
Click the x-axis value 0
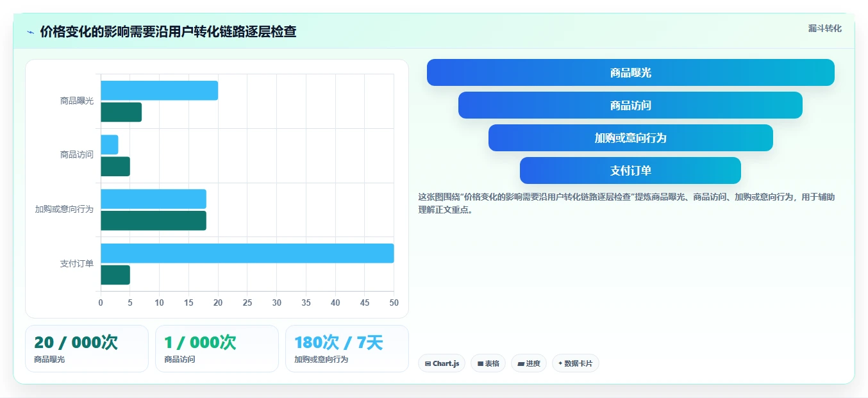[101, 303]
